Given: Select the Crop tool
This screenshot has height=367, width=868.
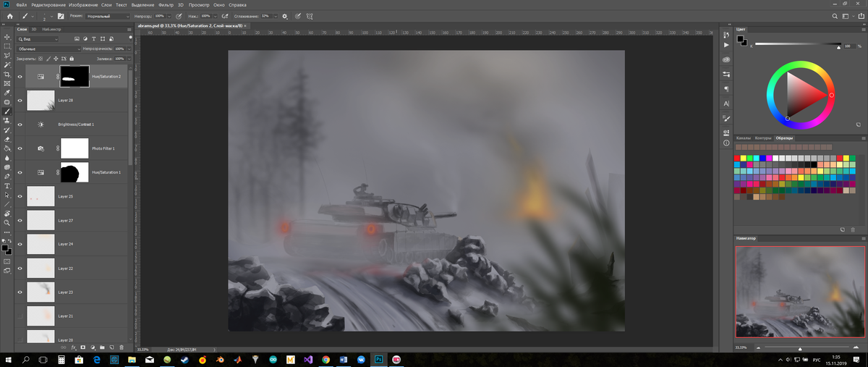Looking at the screenshot, I should click(7, 74).
